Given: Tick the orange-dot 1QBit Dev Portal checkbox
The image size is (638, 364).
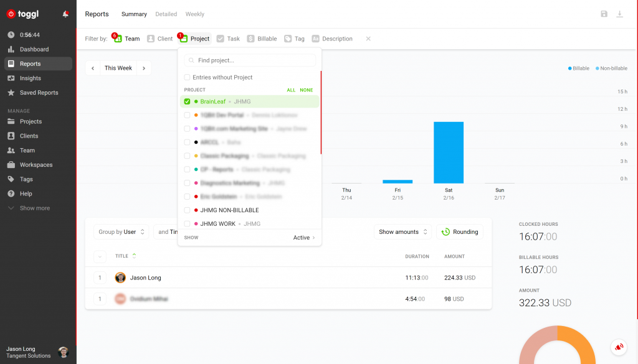Looking at the screenshot, I should click(x=187, y=115).
